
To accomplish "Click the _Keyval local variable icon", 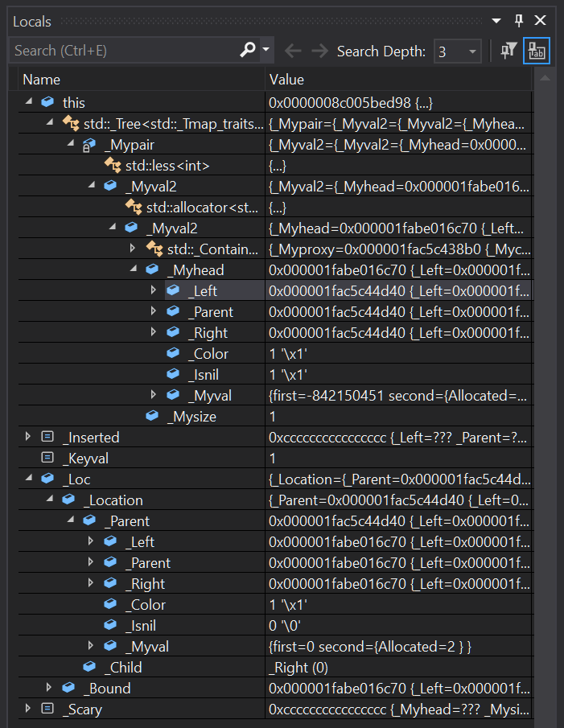I will 47,458.
